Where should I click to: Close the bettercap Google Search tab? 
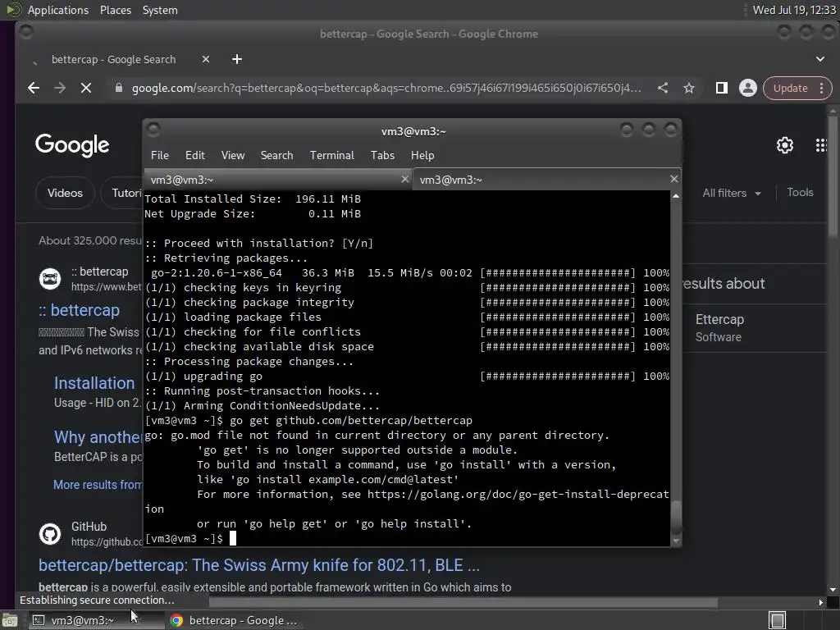(206, 59)
